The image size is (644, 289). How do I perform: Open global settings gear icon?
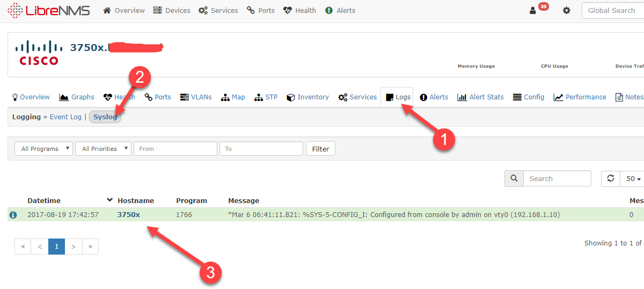tap(566, 10)
